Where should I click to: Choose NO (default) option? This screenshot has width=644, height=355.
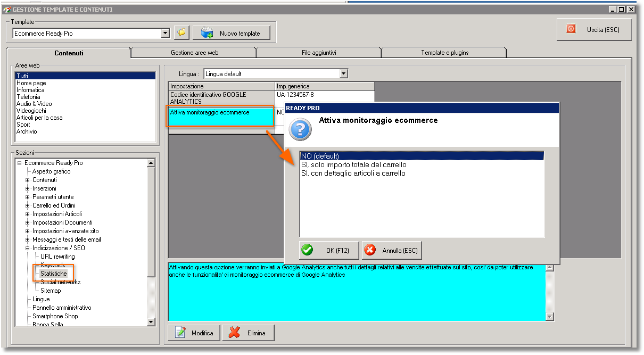tap(422, 156)
